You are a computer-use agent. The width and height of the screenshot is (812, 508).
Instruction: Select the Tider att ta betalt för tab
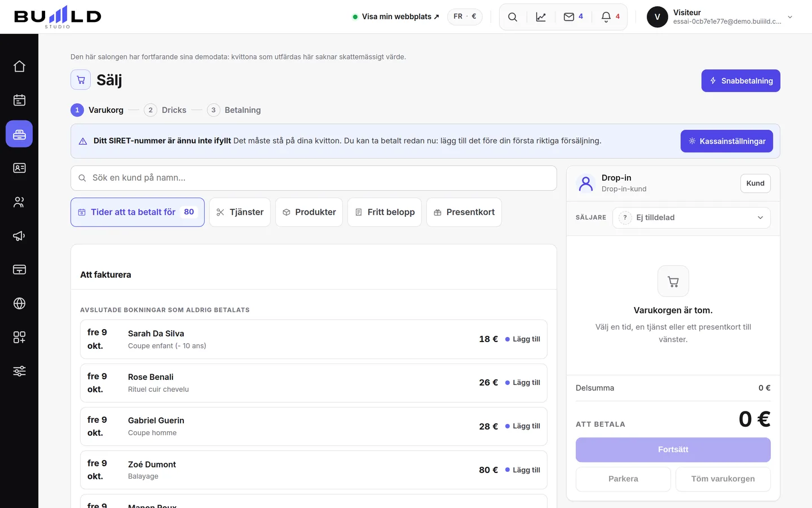(x=138, y=212)
